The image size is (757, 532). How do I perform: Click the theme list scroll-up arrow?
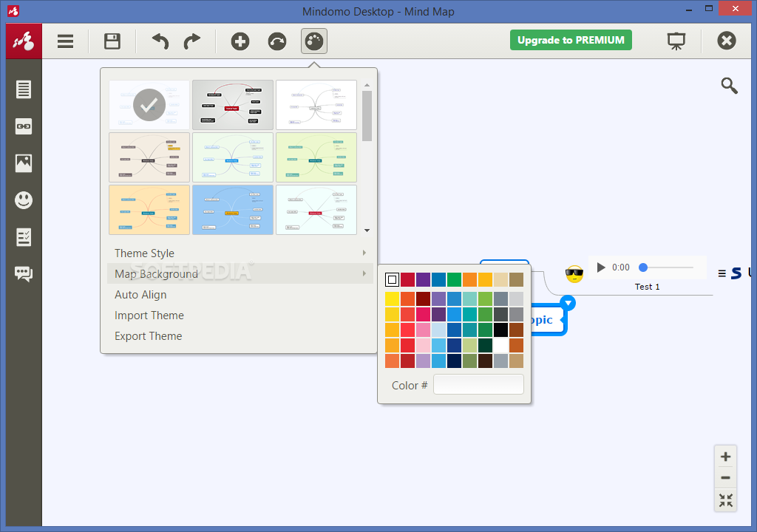coord(367,85)
